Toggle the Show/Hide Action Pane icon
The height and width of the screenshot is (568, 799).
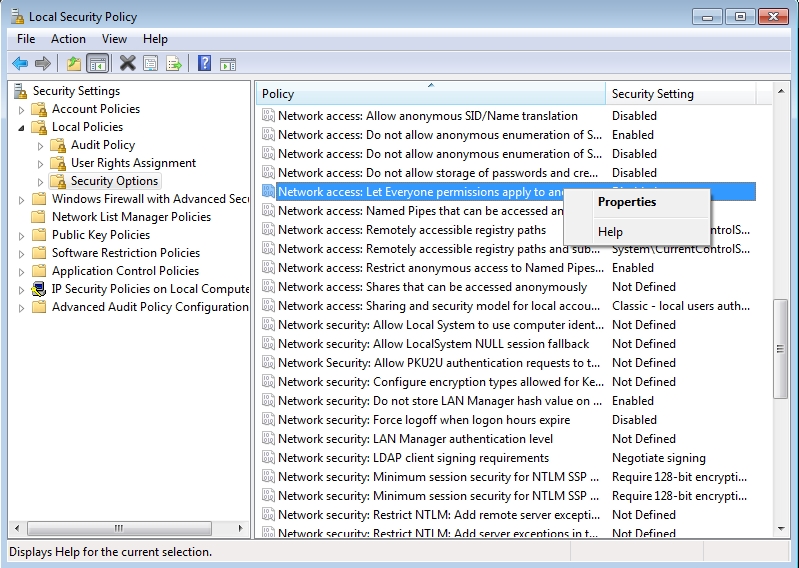[229, 64]
